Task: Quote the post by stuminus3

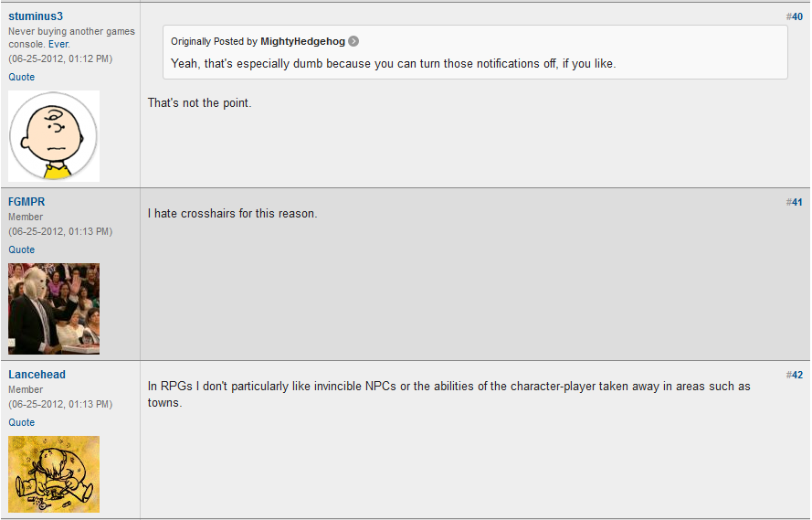Action: pos(22,77)
